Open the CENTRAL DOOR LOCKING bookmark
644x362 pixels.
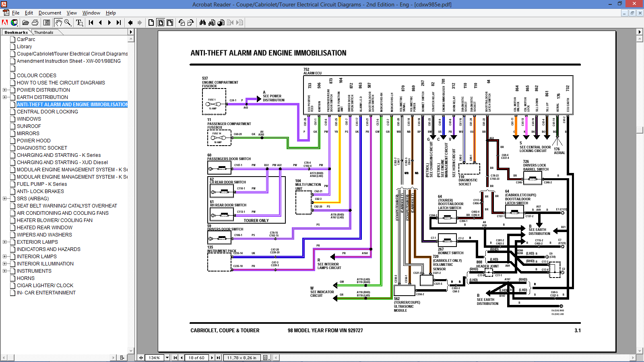pos(47,112)
